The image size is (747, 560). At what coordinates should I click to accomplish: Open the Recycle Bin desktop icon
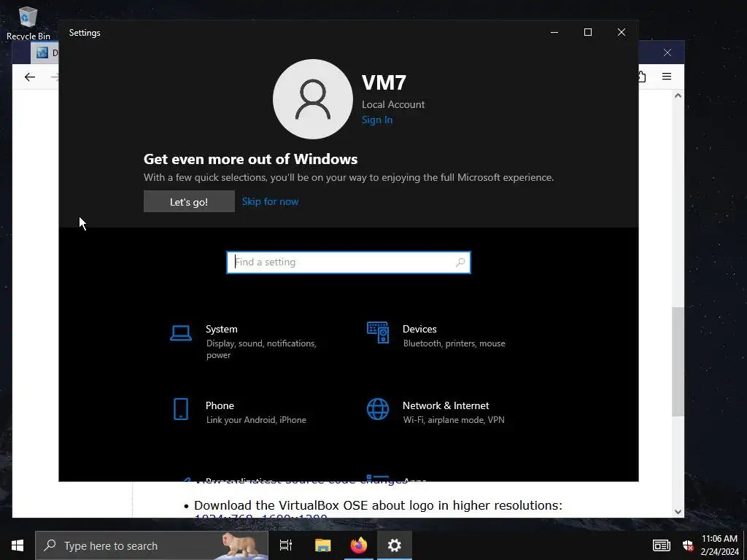pos(28,23)
